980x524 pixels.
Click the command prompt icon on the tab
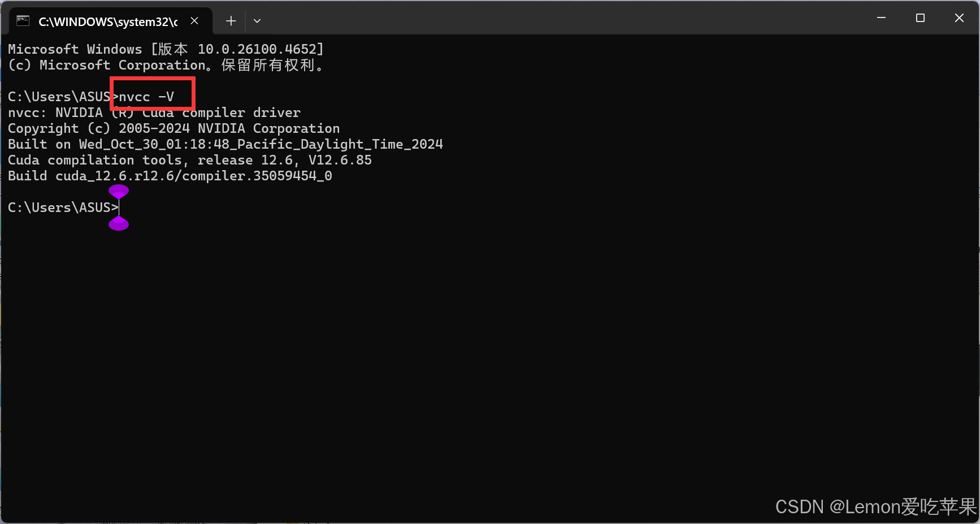click(x=23, y=20)
